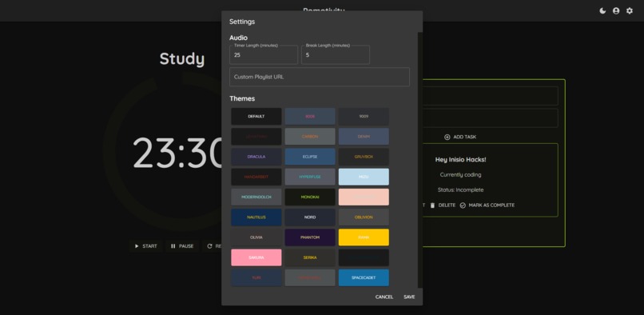Apply the Phantom theme
This screenshot has height=315, width=644.
click(x=310, y=237)
